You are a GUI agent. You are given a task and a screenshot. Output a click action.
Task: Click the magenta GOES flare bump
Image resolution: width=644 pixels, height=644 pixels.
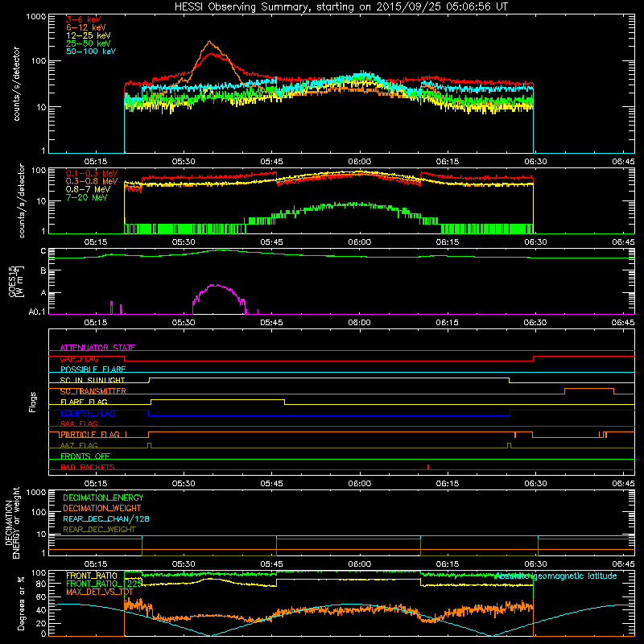(217, 298)
